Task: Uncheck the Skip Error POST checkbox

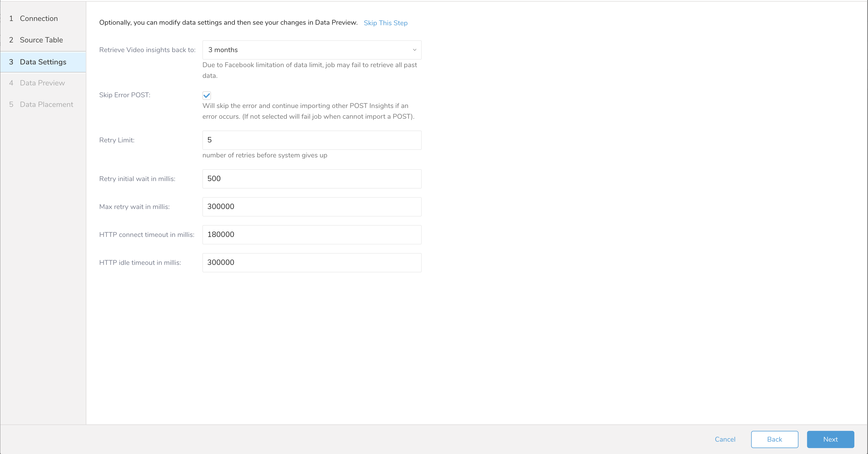Action: click(207, 95)
